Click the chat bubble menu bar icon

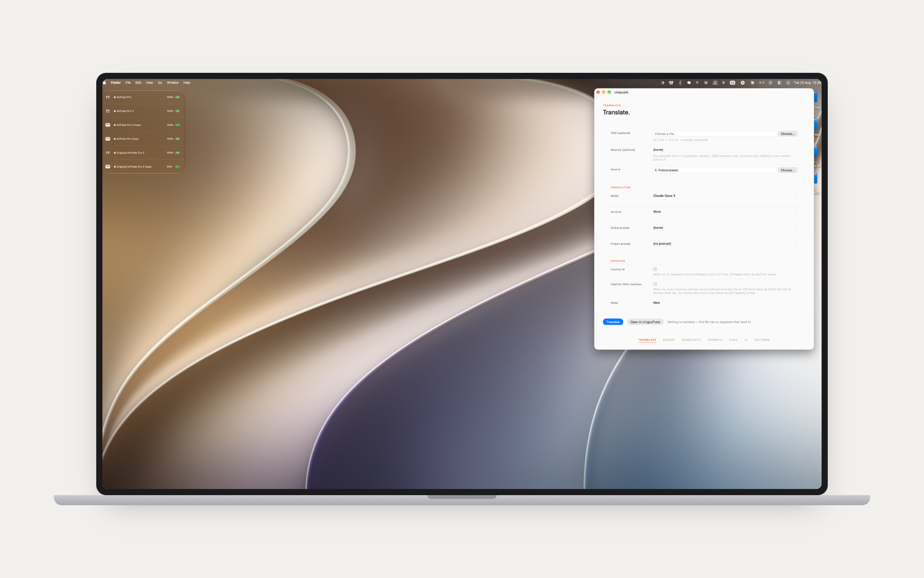pyautogui.click(x=689, y=82)
